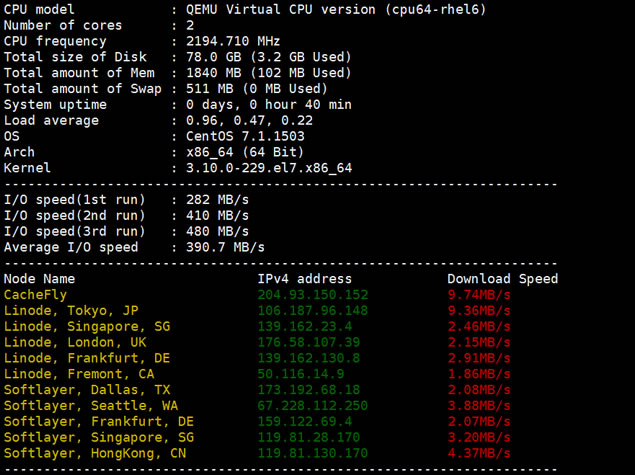
Task: Click the uptime value '0 days, 0 hour 40 min'
Action: coord(268,104)
